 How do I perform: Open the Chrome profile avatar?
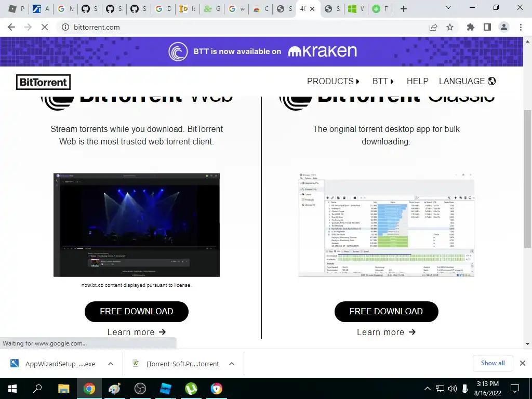coord(504,27)
